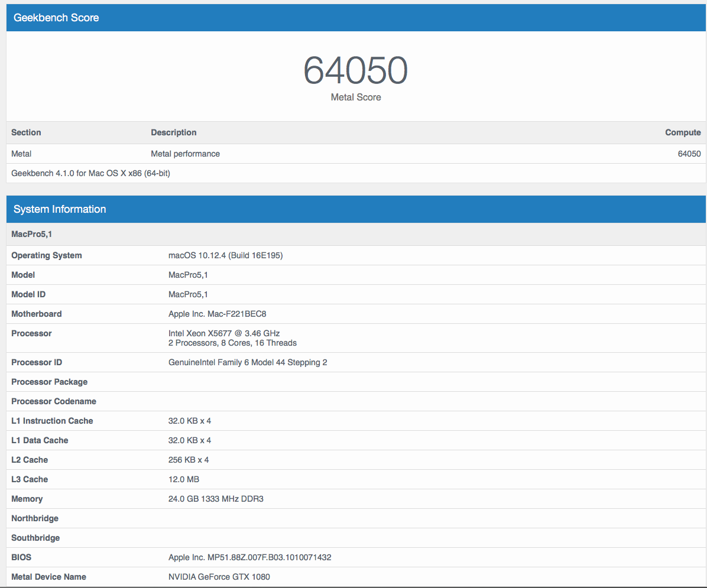The height and width of the screenshot is (588, 707).
Task: Click the Model ID label
Action: (x=28, y=294)
